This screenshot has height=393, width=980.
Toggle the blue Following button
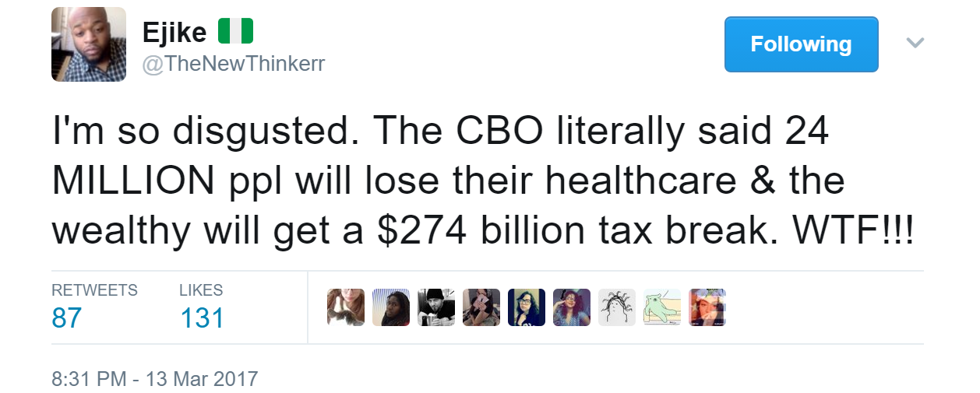(801, 44)
